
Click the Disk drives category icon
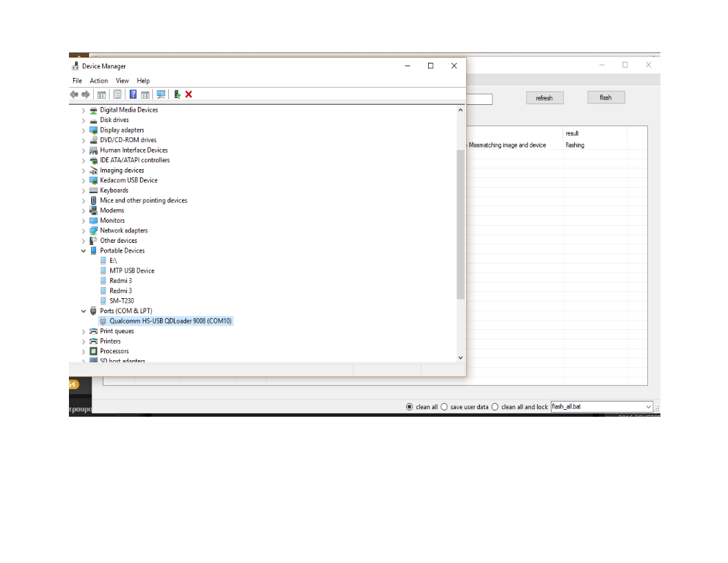(x=93, y=120)
